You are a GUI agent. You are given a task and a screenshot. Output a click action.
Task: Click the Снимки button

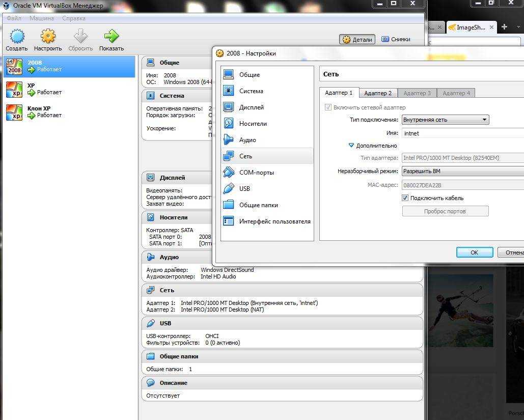pos(396,39)
